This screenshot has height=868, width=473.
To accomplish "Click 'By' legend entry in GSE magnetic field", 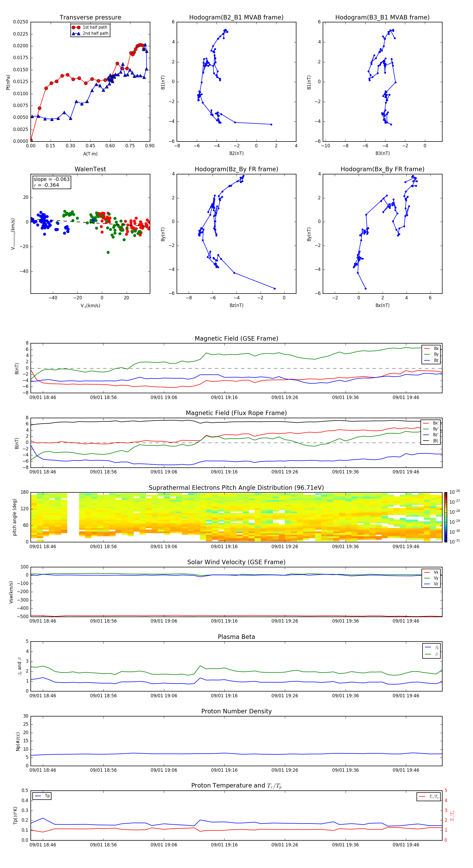I will click(x=431, y=354).
